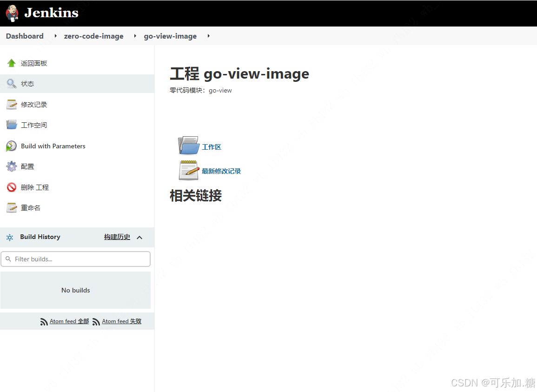Image resolution: width=537 pixels, height=392 pixels.
Task: Select the 返回面板 sidebar entry
Action: coord(34,63)
